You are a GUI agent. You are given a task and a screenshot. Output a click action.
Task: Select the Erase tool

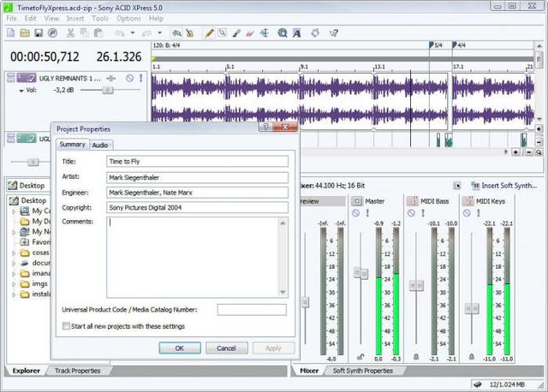[250, 33]
